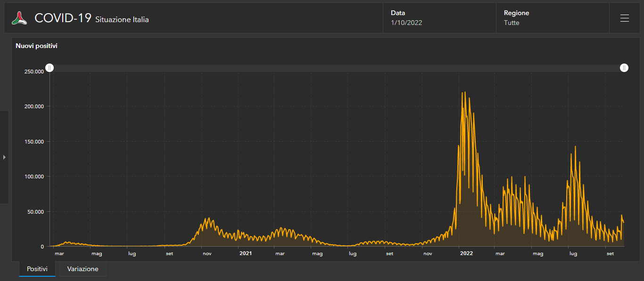This screenshot has height=281, width=644.
Task: Click the left handle of the time range slider
Action: point(50,68)
